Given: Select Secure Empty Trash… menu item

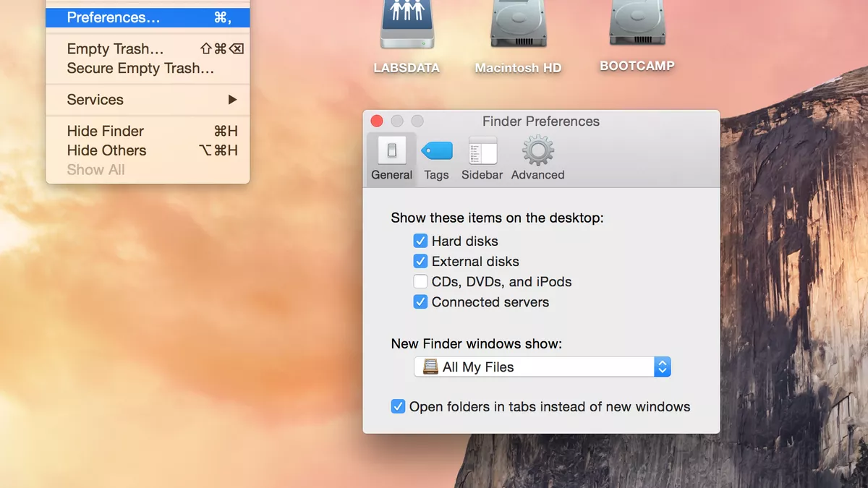Looking at the screenshot, I should [x=148, y=69].
